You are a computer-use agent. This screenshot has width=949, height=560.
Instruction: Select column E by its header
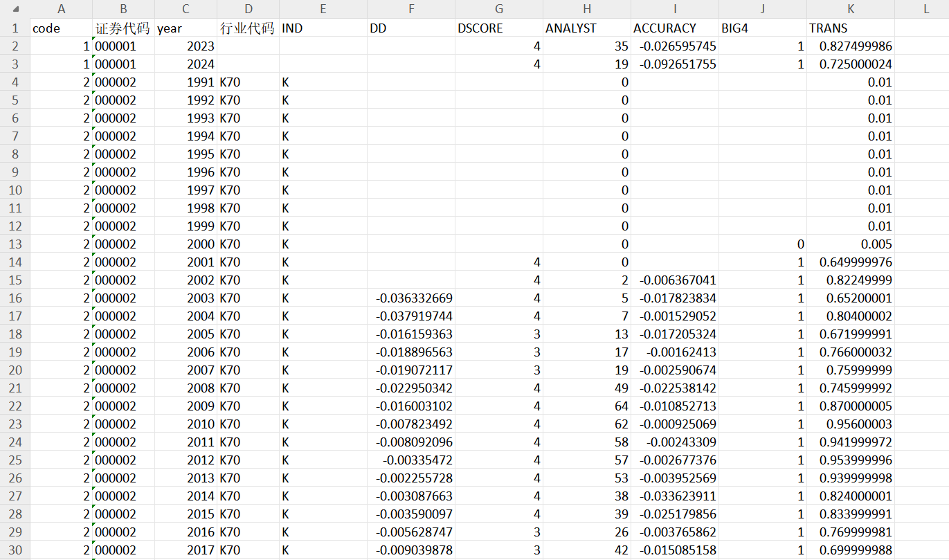[323, 9]
